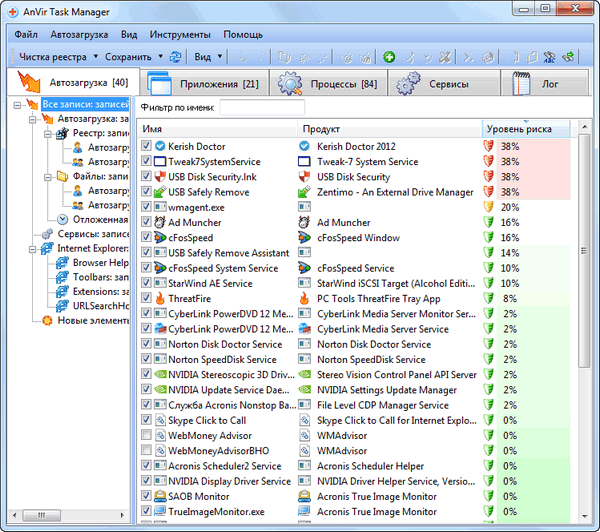
Task: Click the red shield risk icon for Kerish Doctor
Action: [x=489, y=146]
